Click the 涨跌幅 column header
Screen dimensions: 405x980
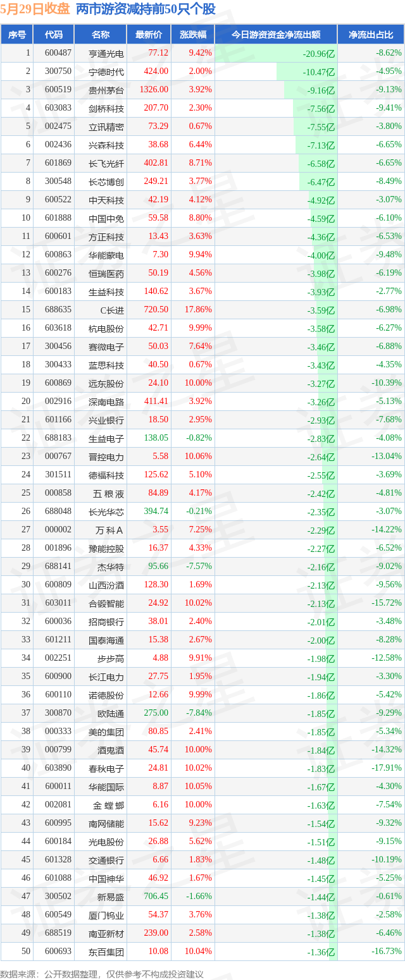click(192, 35)
